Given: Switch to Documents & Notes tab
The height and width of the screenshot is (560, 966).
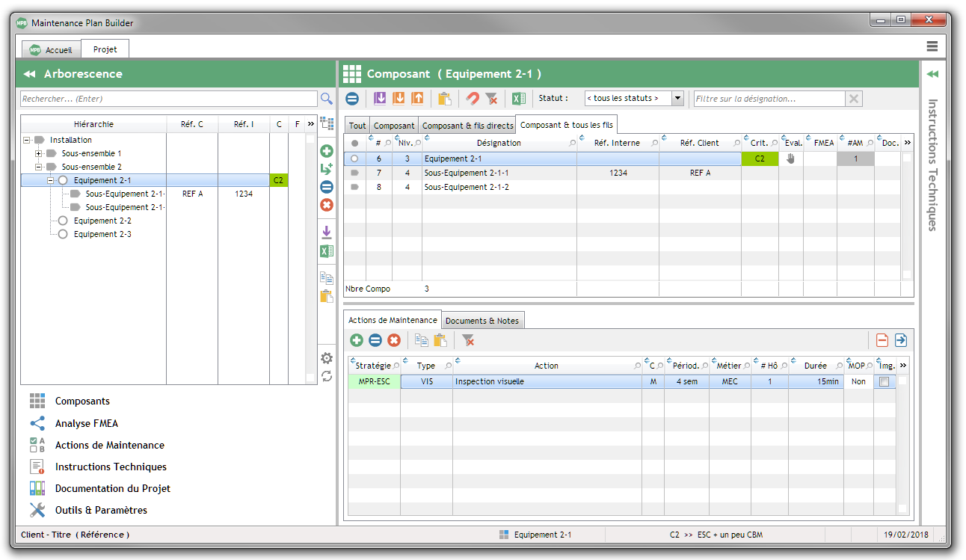Looking at the screenshot, I should pyautogui.click(x=482, y=321).
